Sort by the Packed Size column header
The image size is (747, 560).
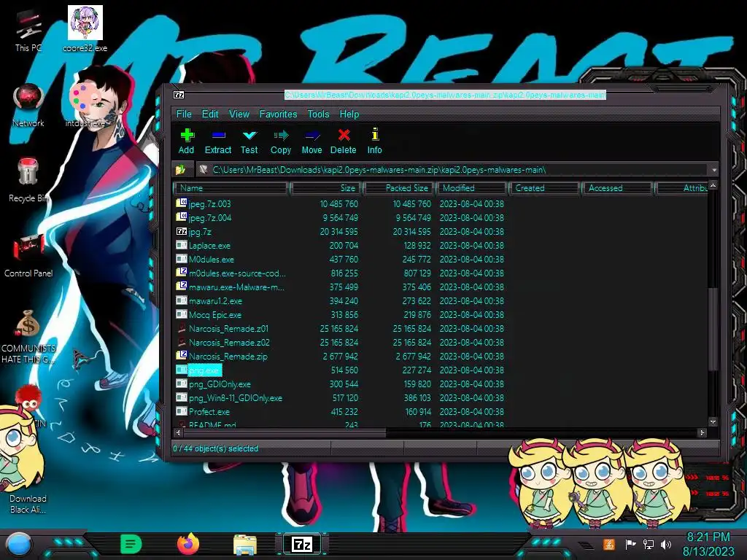(399, 188)
